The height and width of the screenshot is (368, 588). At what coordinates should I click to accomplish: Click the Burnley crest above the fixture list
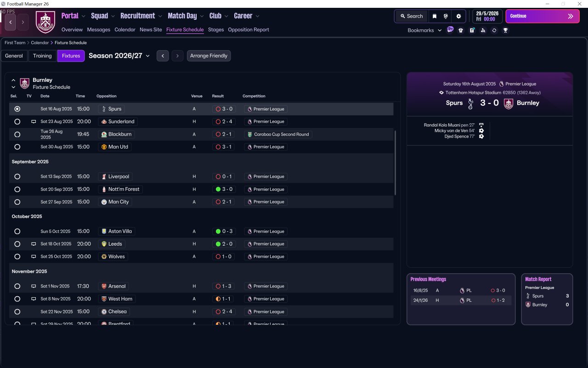[25, 83]
